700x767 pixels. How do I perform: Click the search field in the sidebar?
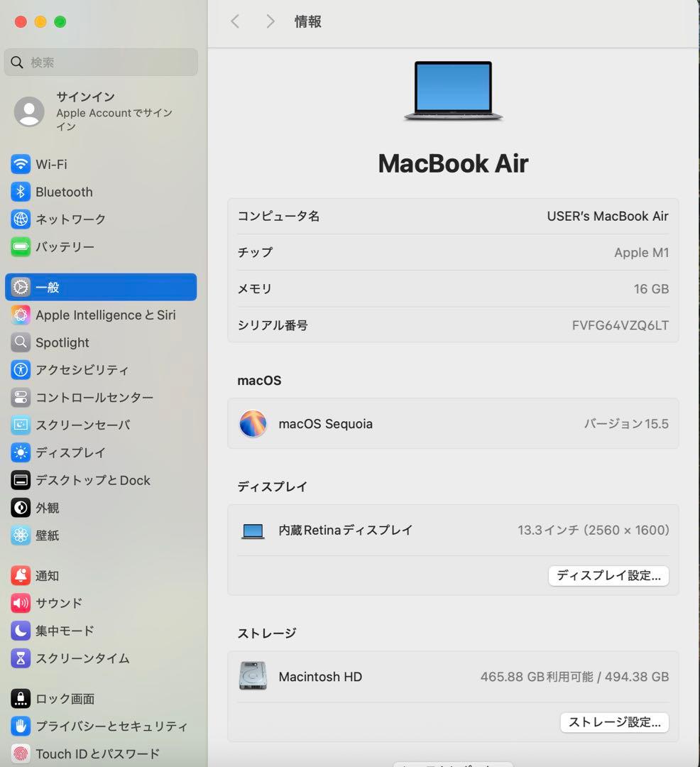[x=101, y=62]
